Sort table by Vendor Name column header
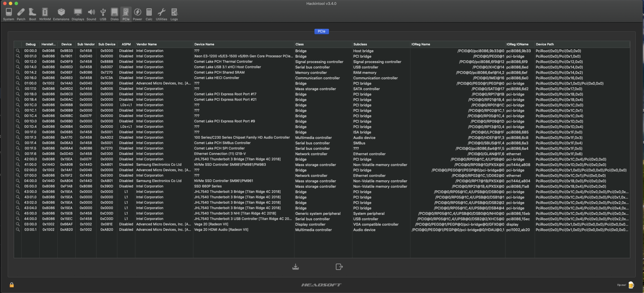 click(147, 44)
